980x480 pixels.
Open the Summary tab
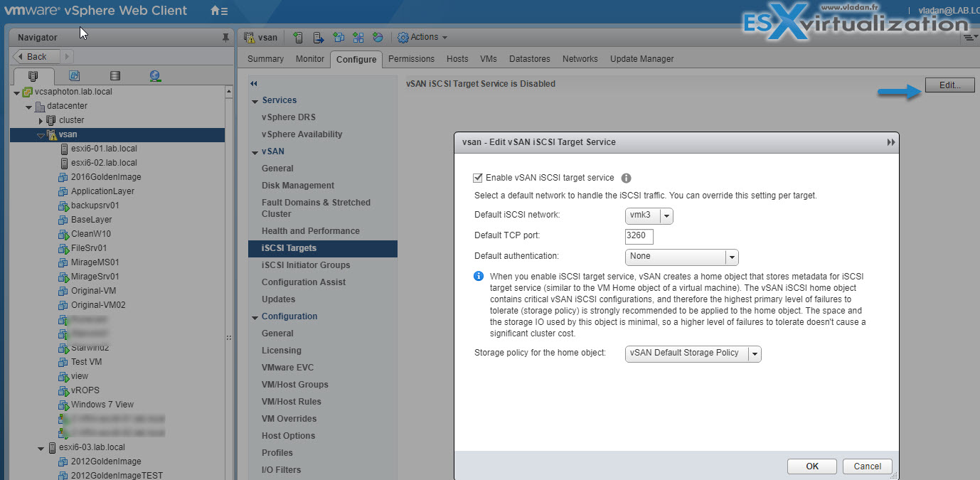[265, 59]
